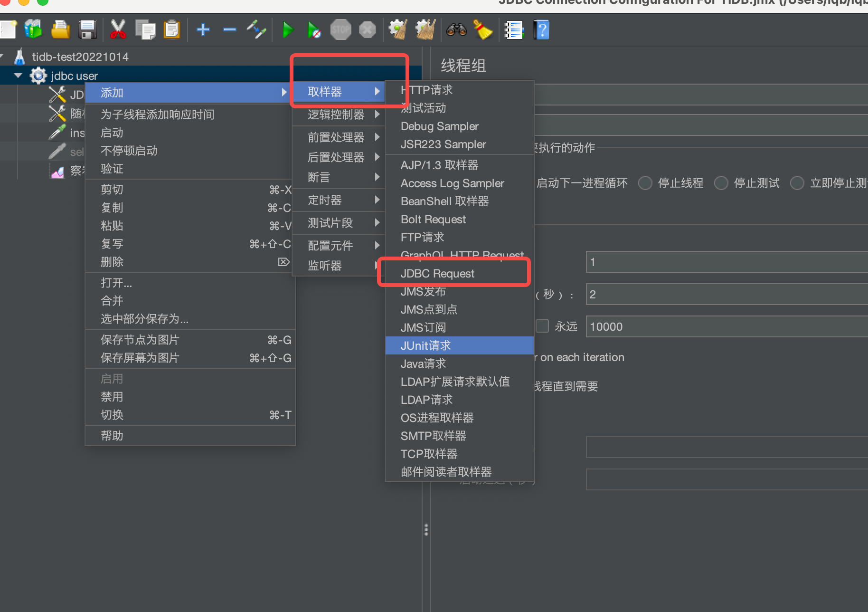Select the 停止测试 radio button
This screenshot has width=868, height=612.
click(721, 183)
